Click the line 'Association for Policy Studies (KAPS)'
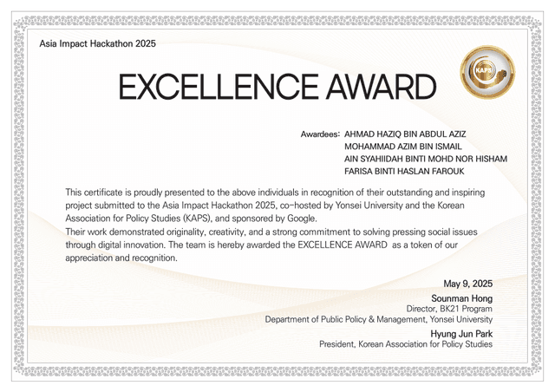 coord(191,219)
